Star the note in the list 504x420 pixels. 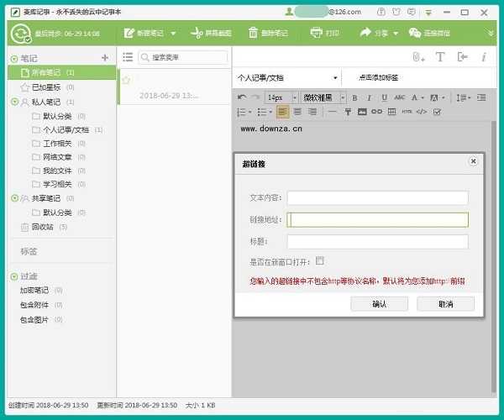126,80
